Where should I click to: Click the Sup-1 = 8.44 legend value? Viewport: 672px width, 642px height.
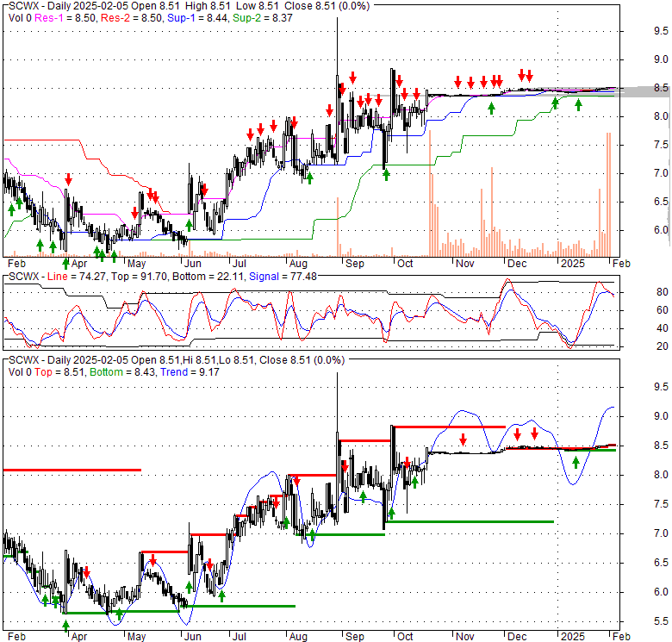click(x=197, y=18)
